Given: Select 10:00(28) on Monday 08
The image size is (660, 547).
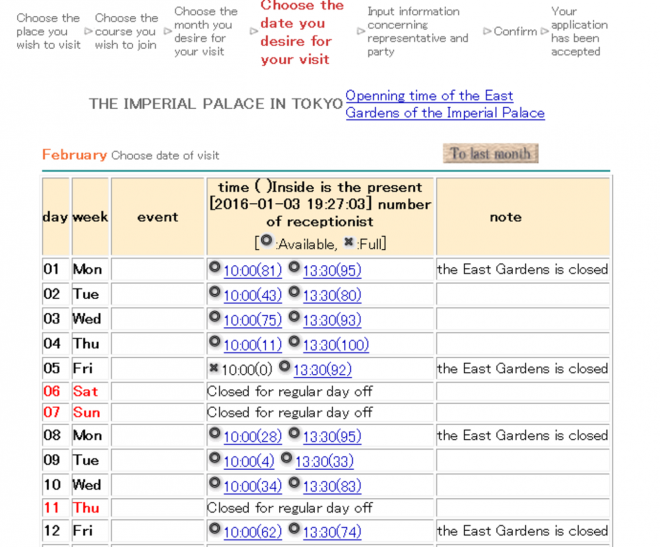Looking at the screenshot, I should coord(253,436).
